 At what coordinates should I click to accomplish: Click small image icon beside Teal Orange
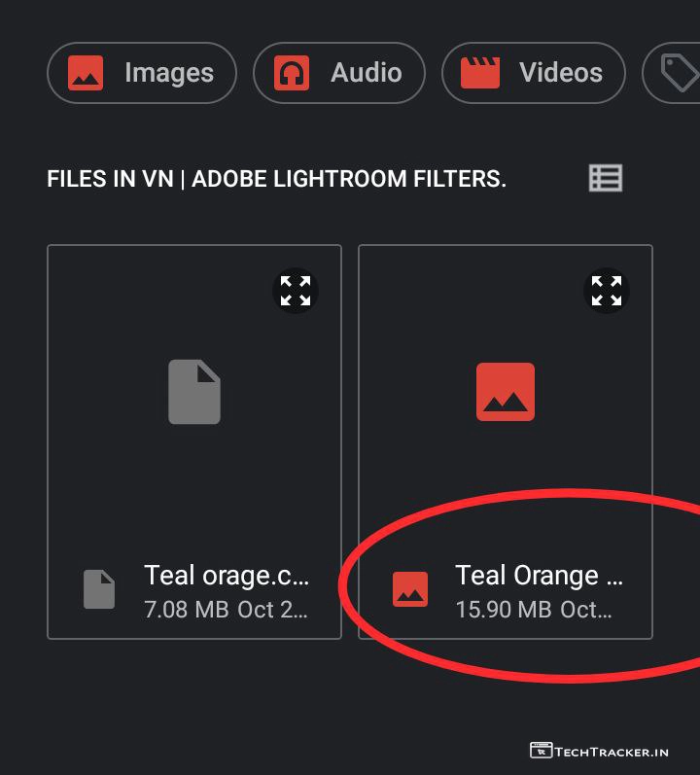pyautogui.click(x=410, y=589)
